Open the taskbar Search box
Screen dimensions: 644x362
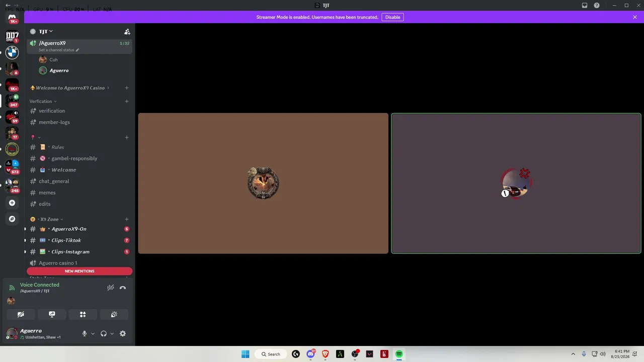pos(271,354)
